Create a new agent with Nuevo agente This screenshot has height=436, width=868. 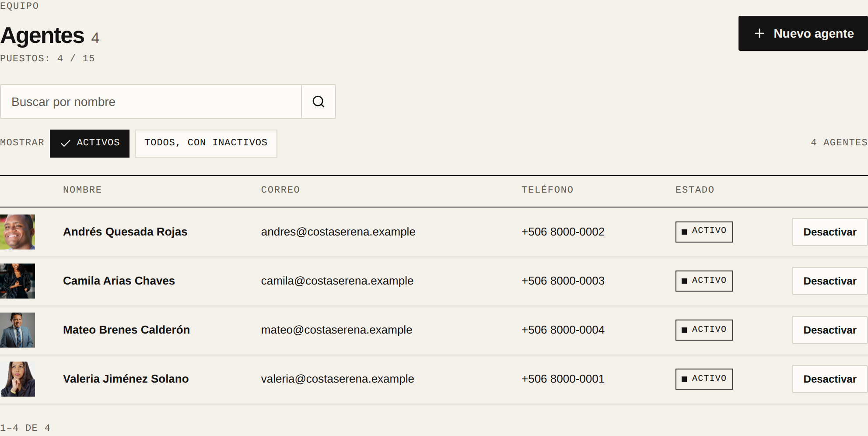point(803,33)
